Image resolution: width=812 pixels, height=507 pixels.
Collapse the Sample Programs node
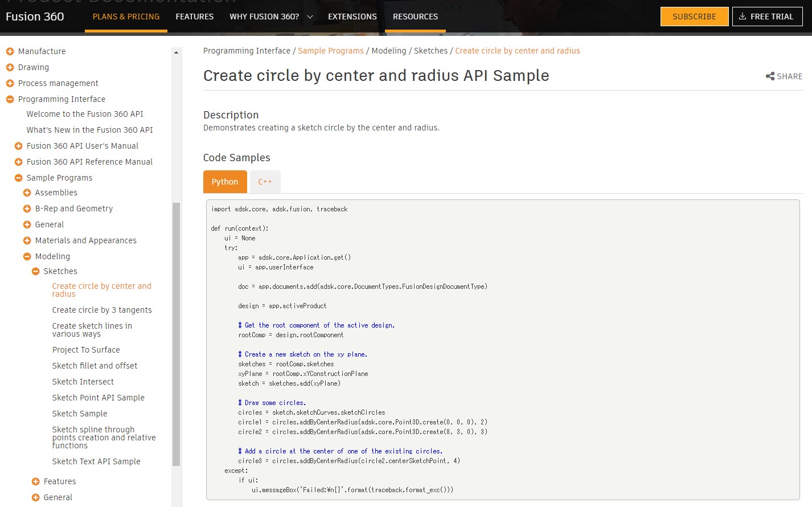click(18, 178)
